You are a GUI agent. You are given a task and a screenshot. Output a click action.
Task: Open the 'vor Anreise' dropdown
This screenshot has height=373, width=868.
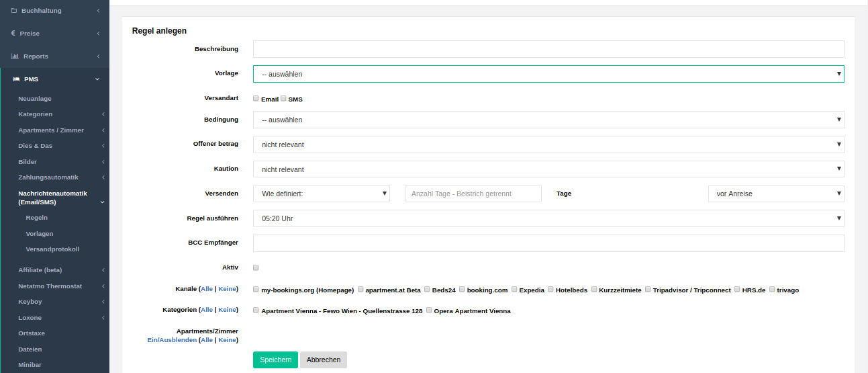pyautogui.click(x=776, y=194)
